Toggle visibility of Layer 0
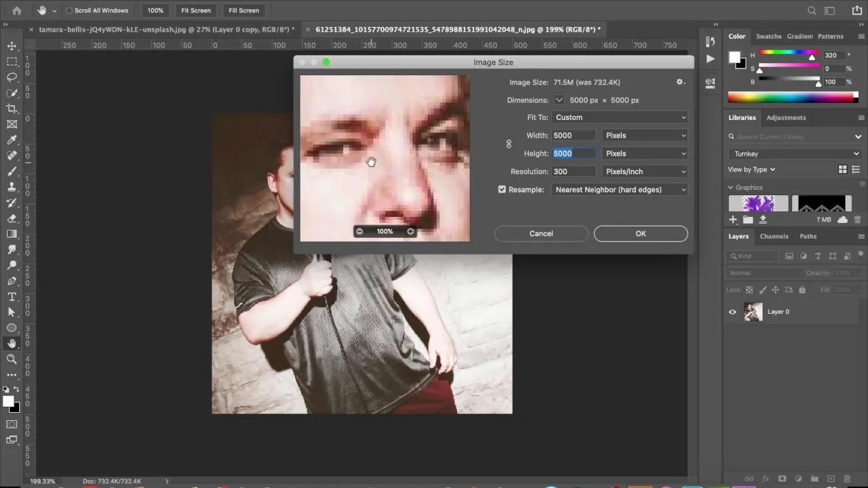 pyautogui.click(x=732, y=312)
